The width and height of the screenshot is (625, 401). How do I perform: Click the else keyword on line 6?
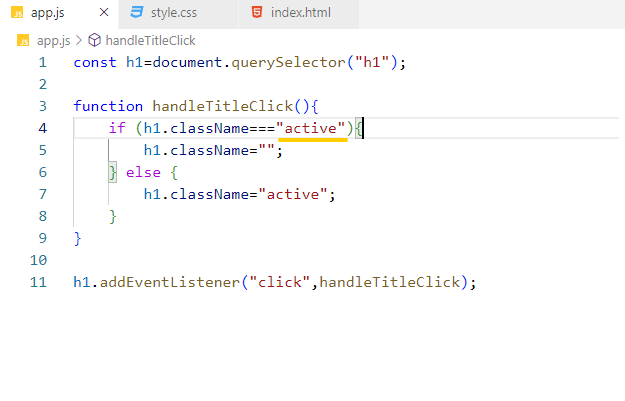(143, 173)
